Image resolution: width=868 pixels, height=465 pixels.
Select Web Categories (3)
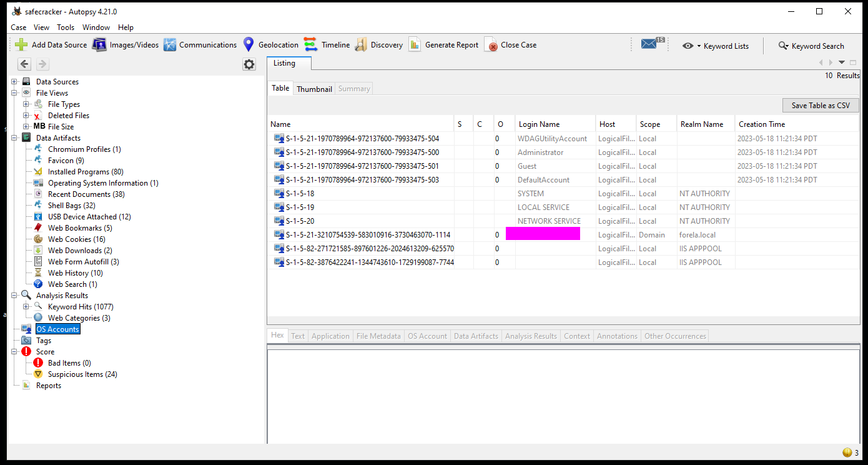[x=79, y=318]
